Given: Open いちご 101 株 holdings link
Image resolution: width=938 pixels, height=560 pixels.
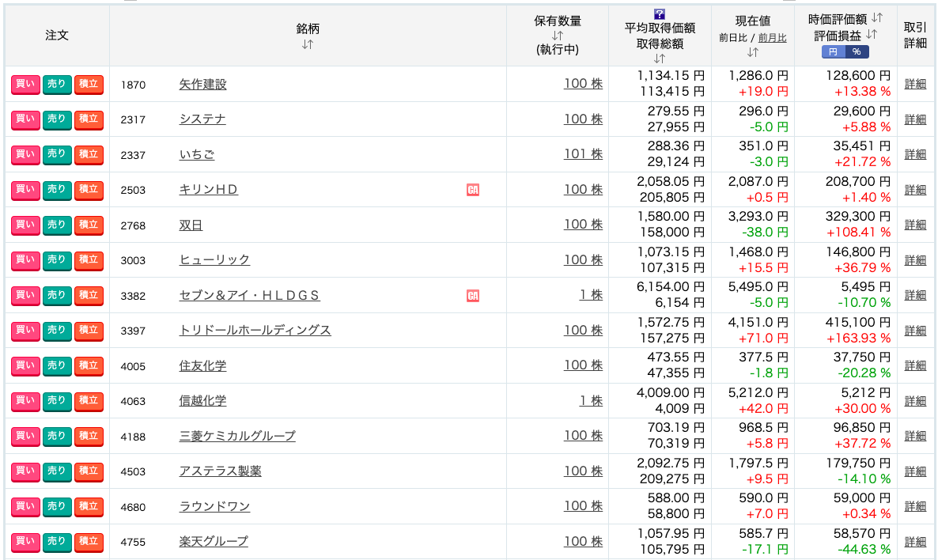Looking at the screenshot, I should click(583, 153).
